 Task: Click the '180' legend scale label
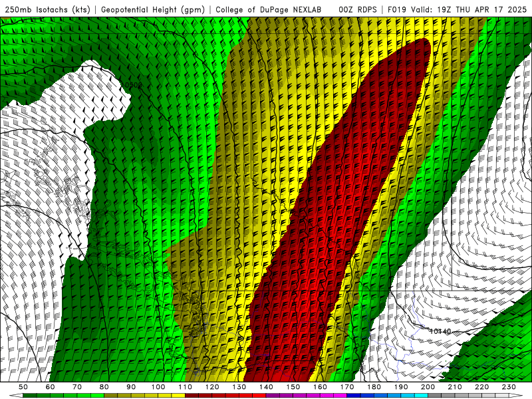tap(374, 387)
